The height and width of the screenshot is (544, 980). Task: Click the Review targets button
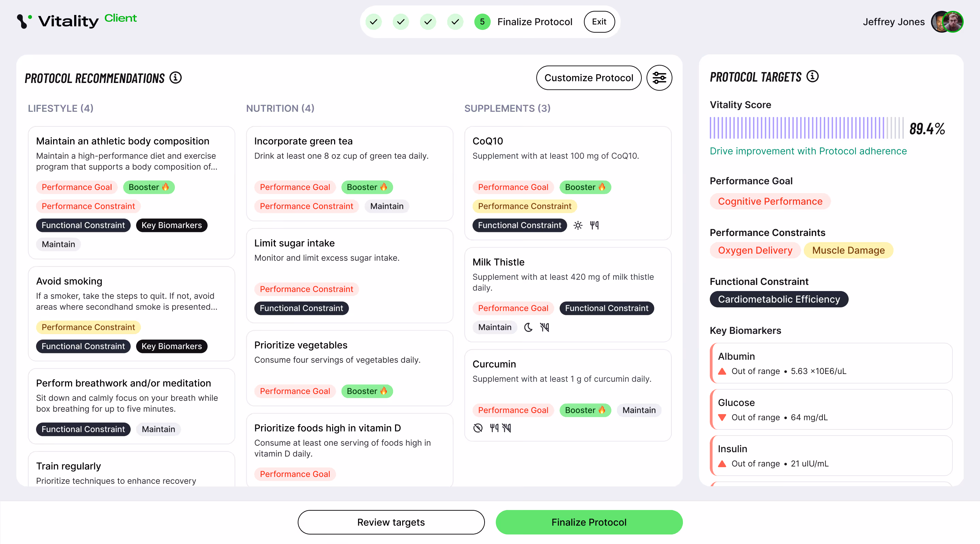click(x=391, y=522)
